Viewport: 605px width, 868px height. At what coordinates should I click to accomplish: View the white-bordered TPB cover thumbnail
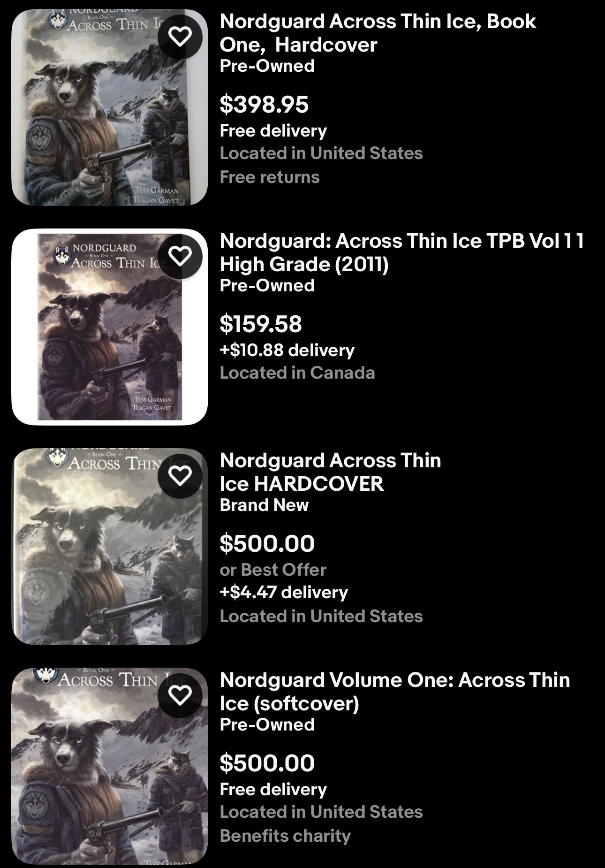pyautogui.click(x=110, y=327)
